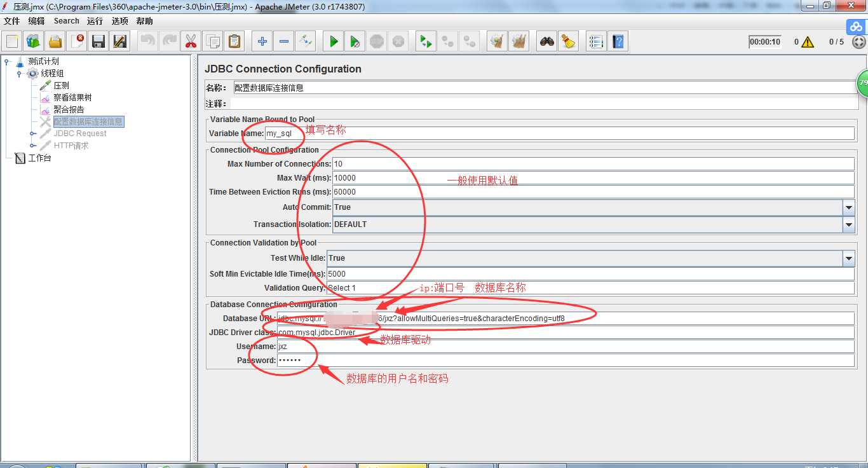The image size is (868, 468).
Task: Click the Username field
Action: pos(566,347)
